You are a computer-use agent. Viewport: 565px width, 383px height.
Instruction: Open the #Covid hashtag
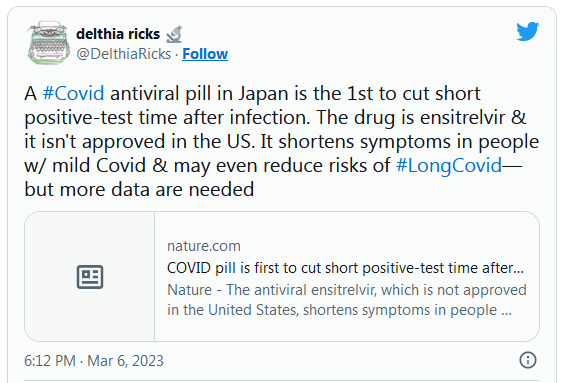coord(74,93)
